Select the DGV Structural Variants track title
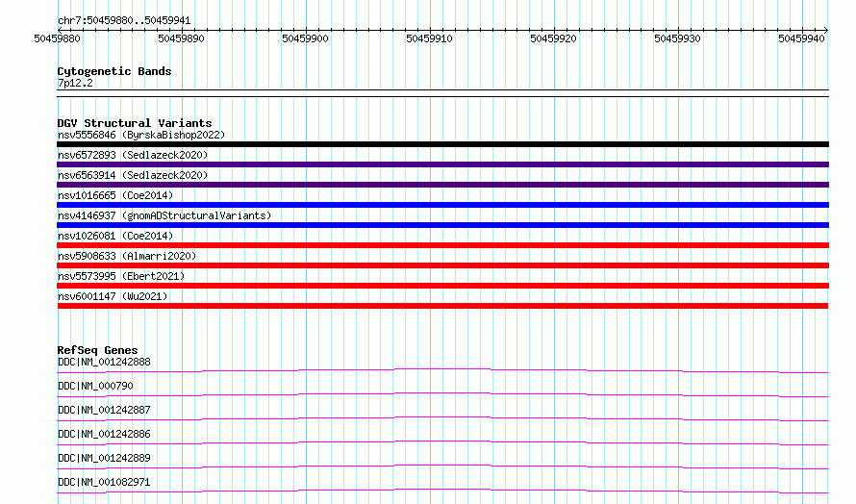The height and width of the screenshot is (504, 856). tap(135, 123)
